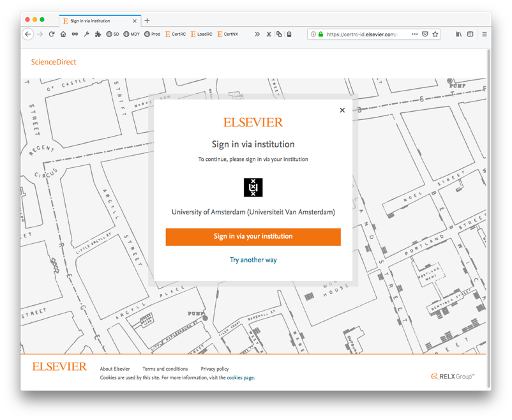Image resolution: width=512 pixels, height=420 pixels.
Task: Open the 'cookies page' link
Action: point(240,378)
